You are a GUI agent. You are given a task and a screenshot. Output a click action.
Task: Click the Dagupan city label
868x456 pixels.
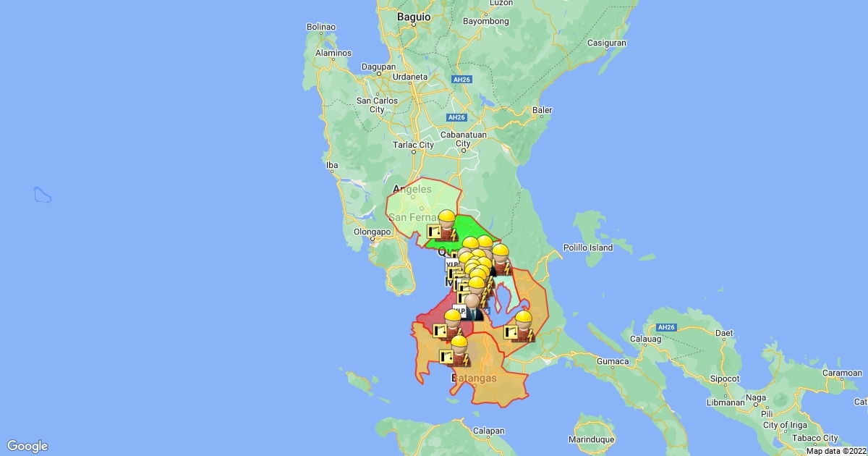380,67
